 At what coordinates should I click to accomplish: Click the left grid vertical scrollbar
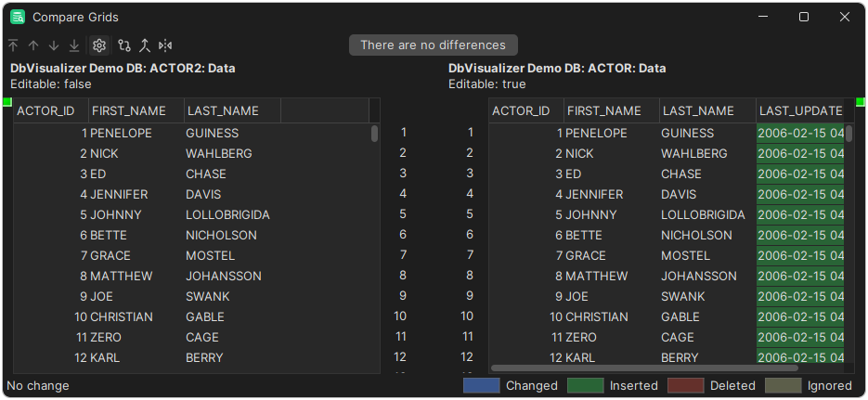(375, 134)
